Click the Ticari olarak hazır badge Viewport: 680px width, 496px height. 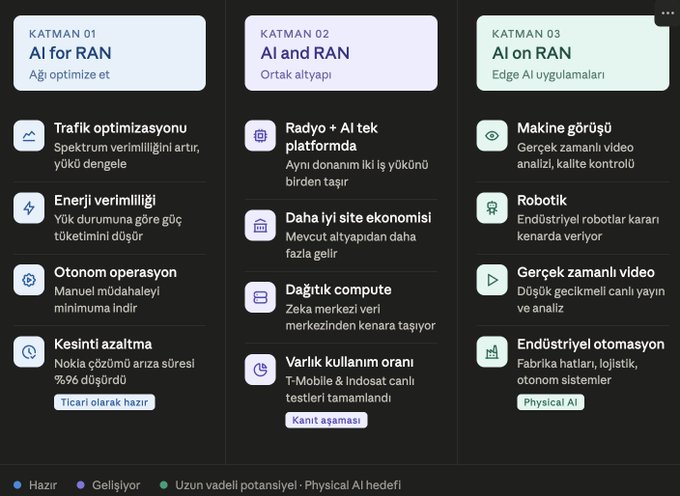(105, 402)
